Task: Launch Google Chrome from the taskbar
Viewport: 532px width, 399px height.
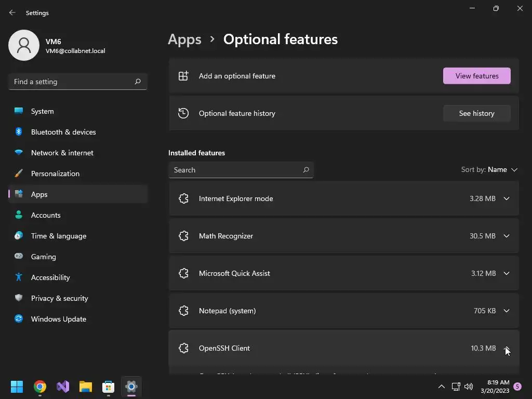Action: (40, 387)
